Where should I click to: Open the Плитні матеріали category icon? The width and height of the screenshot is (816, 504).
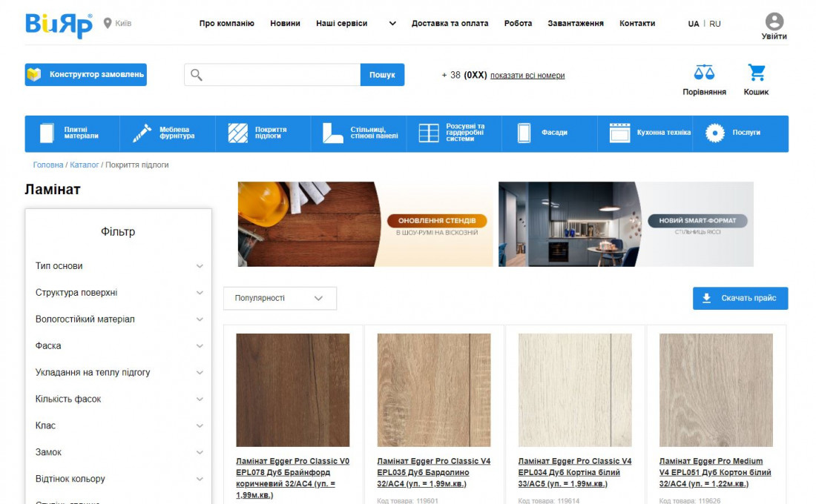coord(47,133)
